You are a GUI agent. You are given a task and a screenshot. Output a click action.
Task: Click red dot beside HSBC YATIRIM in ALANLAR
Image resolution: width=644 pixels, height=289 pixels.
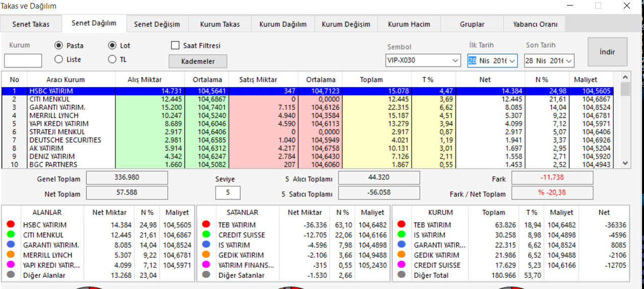coord(11,225)
